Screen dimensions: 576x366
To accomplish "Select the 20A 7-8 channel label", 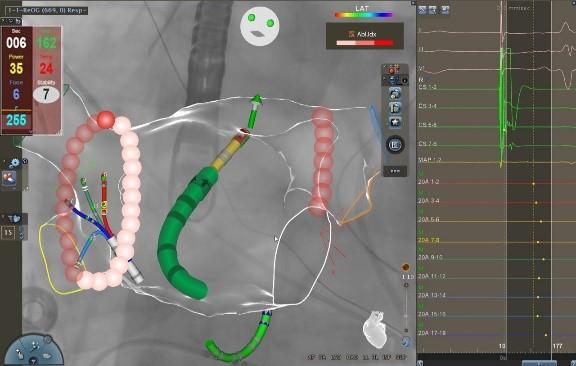I will pos(429,240).
